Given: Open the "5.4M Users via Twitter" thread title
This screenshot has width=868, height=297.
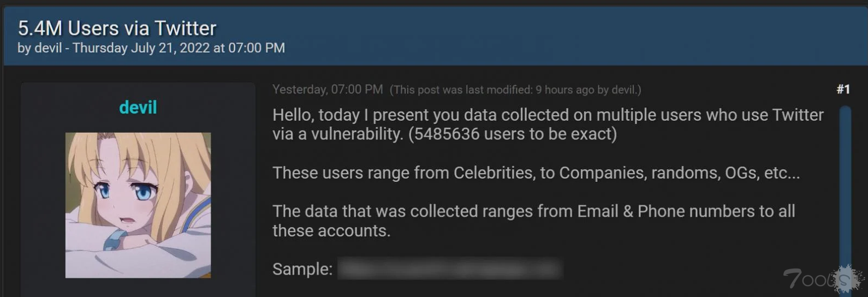Looking at the screenshot, I should 117,28.
